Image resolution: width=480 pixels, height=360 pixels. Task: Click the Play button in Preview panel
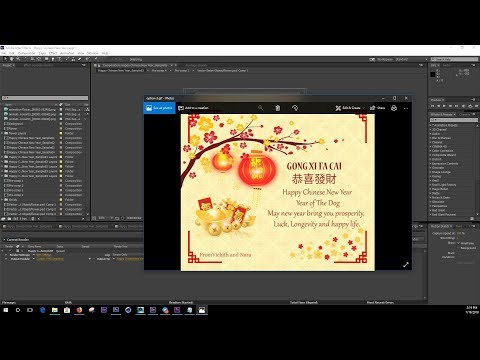(444, 106)
